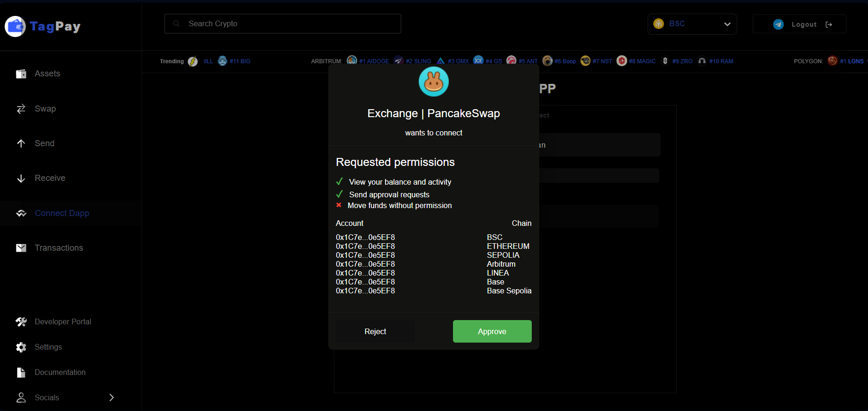Click the TagPay logo icon
The image size is (868, 411).
15,26
